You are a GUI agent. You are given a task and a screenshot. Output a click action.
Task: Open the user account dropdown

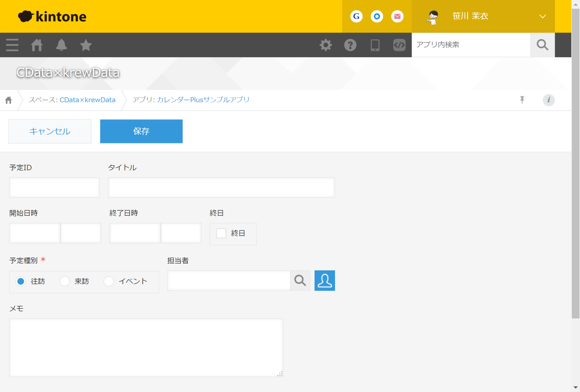pos(542,16)
